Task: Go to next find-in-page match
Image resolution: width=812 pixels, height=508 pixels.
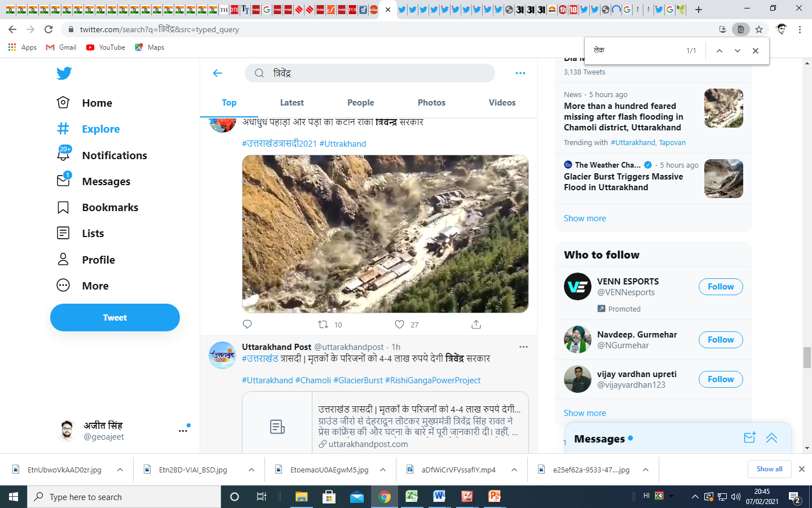Action: 738,51
